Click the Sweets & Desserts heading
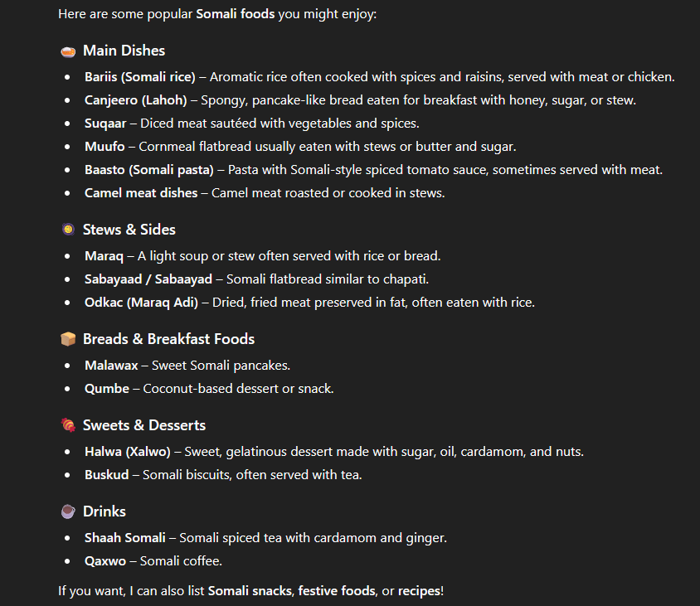This screenshot has width=700, height=606. coord(143,425)
